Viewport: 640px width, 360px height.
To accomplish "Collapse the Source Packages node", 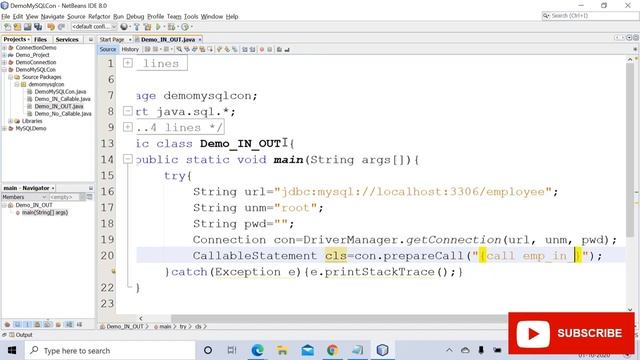I will 11,77.
